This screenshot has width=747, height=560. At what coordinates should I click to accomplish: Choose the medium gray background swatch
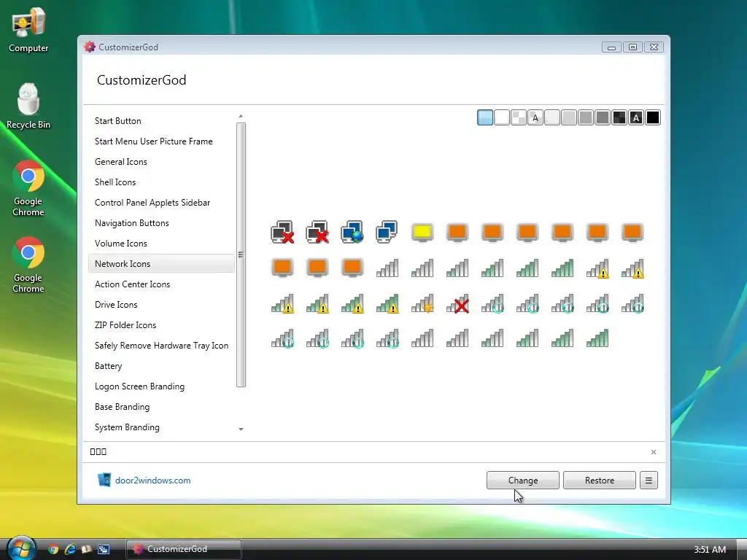click(586, 117)
